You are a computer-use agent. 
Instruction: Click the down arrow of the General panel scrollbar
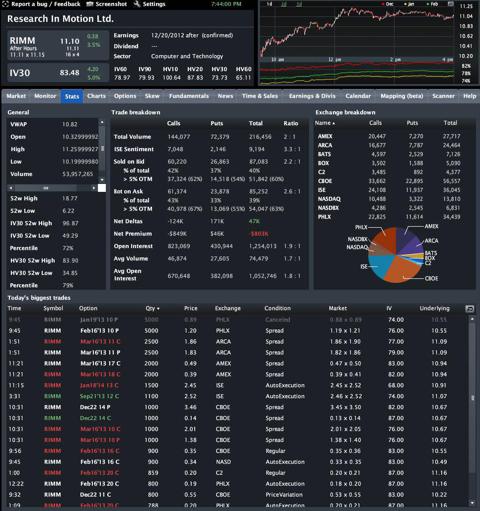point(102,180)
